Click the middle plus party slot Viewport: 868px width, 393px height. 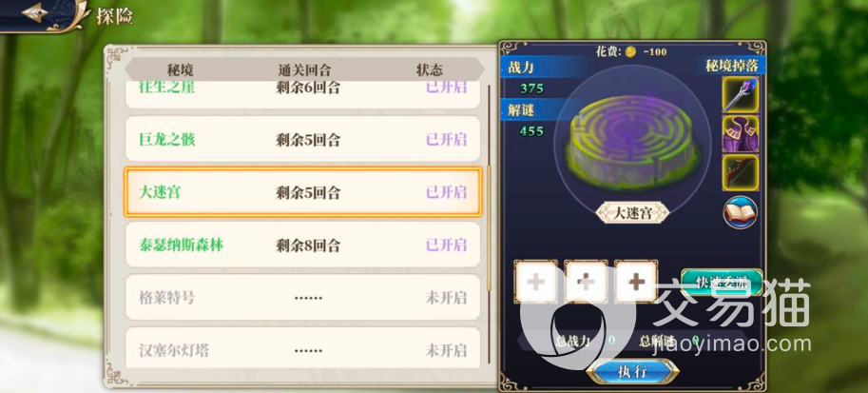586,282
